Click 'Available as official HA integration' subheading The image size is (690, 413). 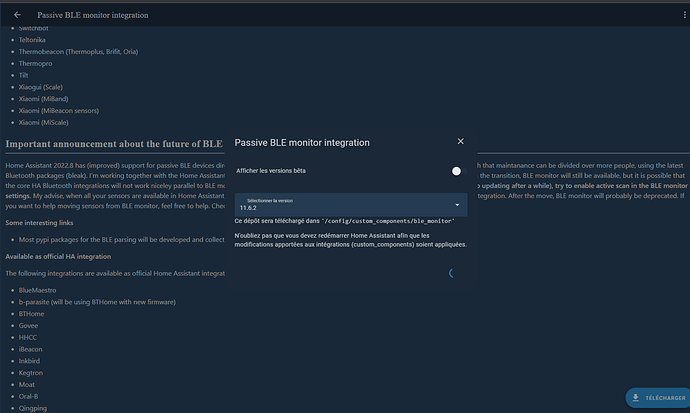(58, 256)
